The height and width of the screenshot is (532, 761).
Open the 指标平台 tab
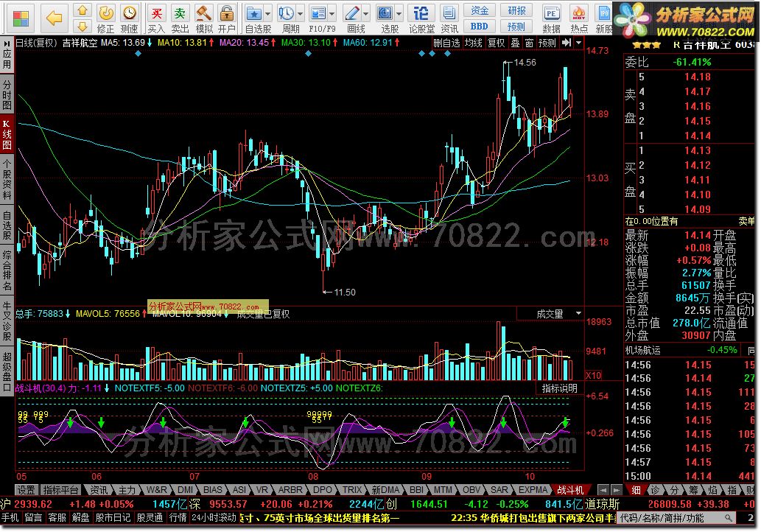(60, 490)
